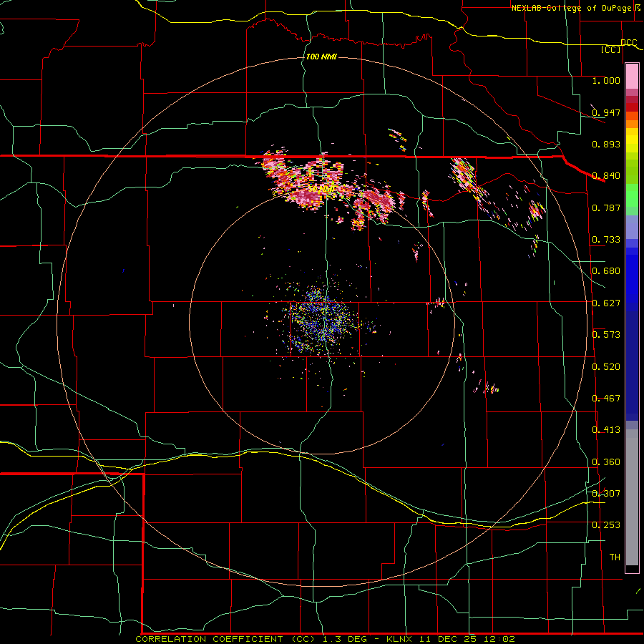Select the red color bar segment
644x644 pixels.
tap(632, 107)
